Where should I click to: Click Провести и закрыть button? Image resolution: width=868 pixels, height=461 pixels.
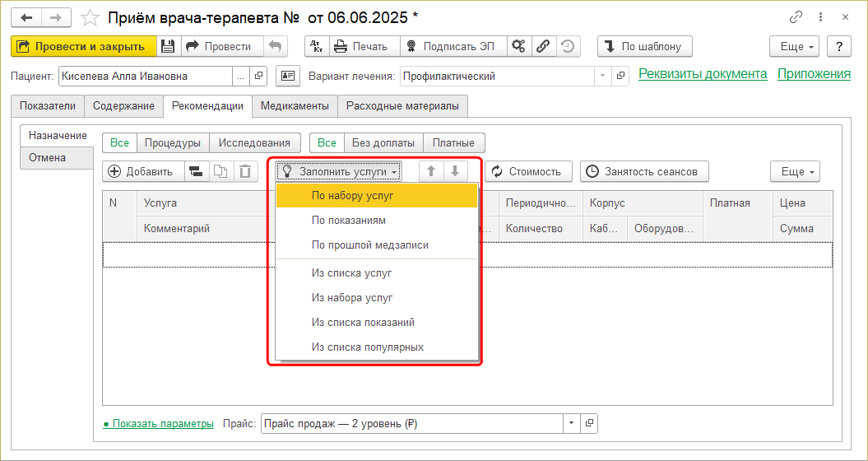click(x=84, y=47)
